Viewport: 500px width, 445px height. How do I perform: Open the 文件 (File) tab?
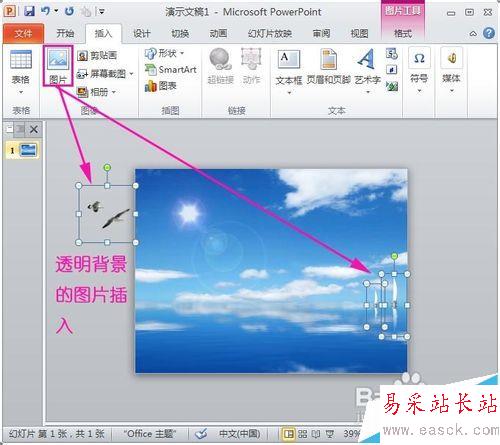[23, 33]
